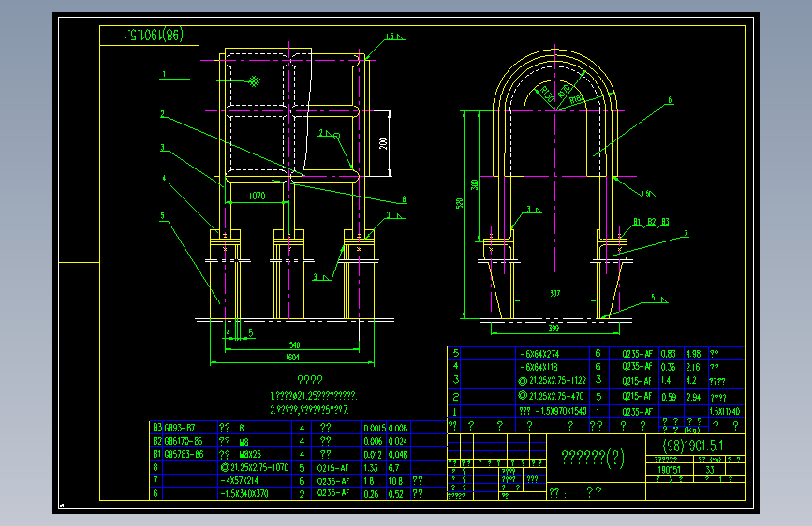Click the 300 vertical dimension text
This screenshot has width=812, height=526.
pyautogui.click(x=474, y=184)
